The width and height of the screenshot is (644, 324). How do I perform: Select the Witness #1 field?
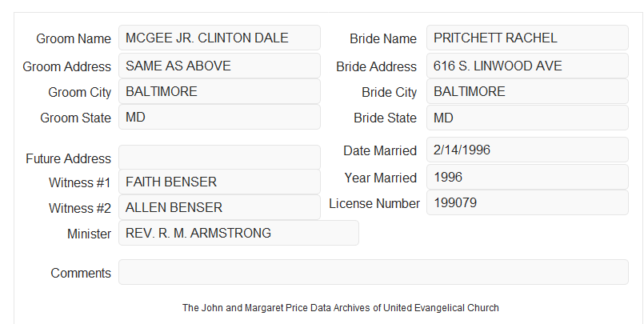coord(219,182)
